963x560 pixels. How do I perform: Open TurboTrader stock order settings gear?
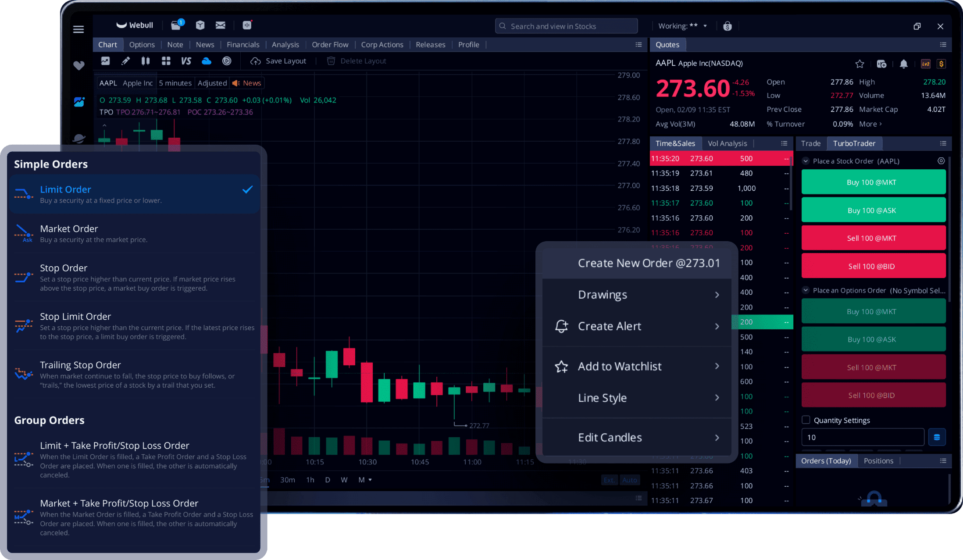pos(941,161)
